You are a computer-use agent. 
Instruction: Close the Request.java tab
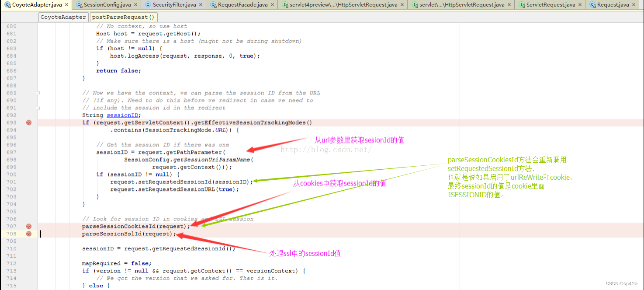tap(634, 5)
